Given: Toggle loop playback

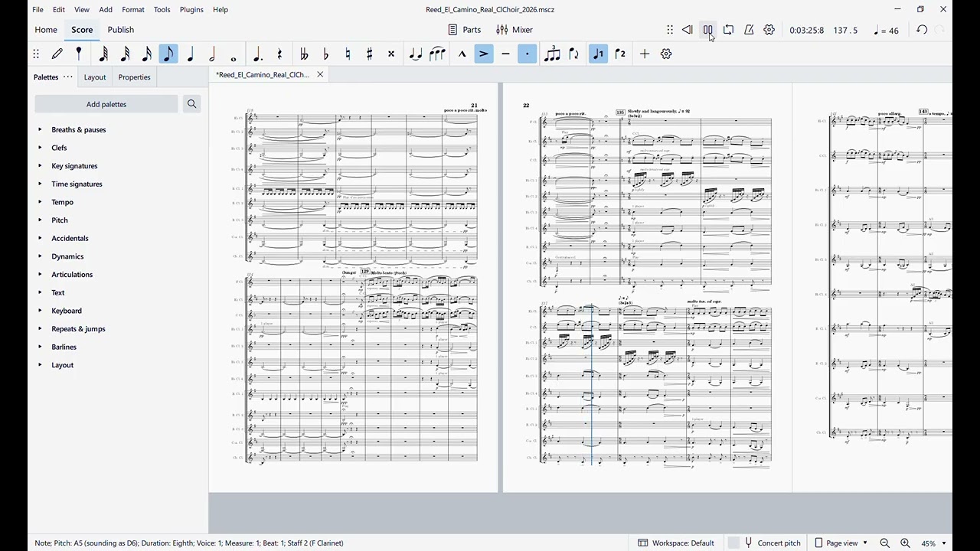Looking at the screenshot, I should coord(728,30).
